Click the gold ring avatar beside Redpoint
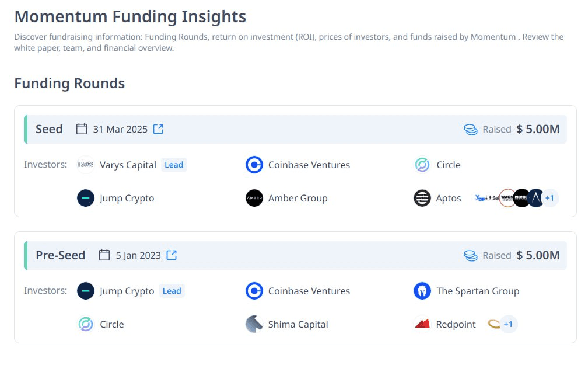Screen dimensions: 588x365 tap(494, 324)
